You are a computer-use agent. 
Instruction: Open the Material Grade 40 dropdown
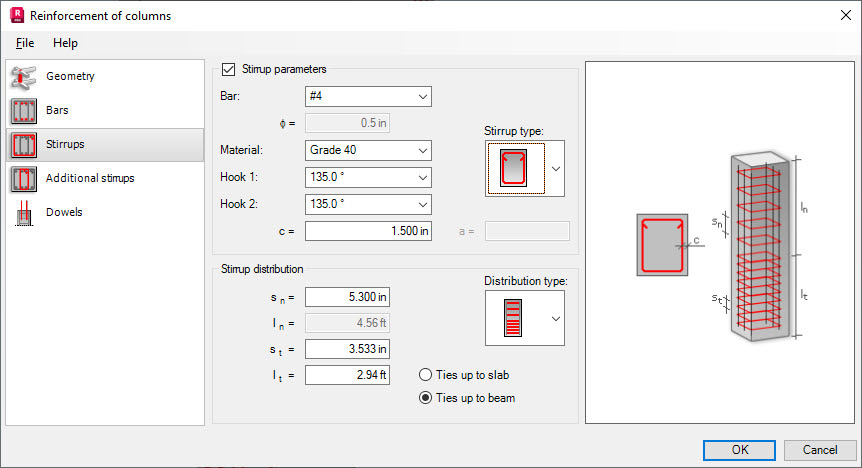368,150
